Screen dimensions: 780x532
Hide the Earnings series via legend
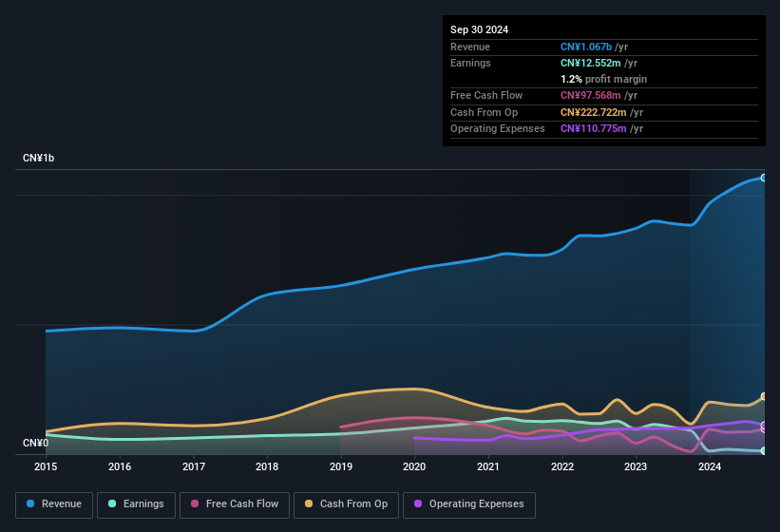pyautogui.click(x=137, y=504)
